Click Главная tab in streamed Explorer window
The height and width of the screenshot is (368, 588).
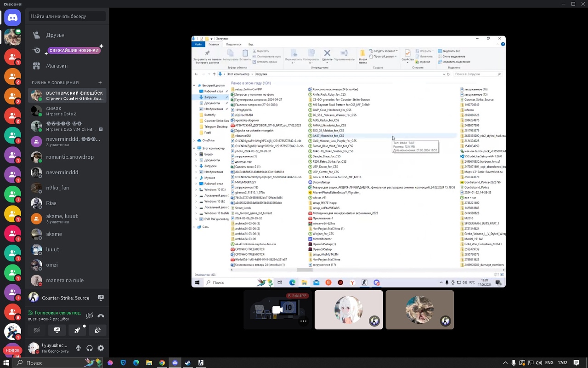(x=214, y=44)
